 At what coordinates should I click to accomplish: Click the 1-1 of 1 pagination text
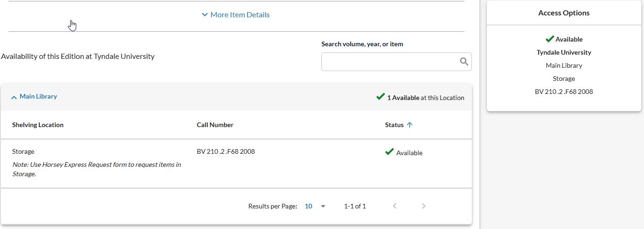tap(355, 206)
